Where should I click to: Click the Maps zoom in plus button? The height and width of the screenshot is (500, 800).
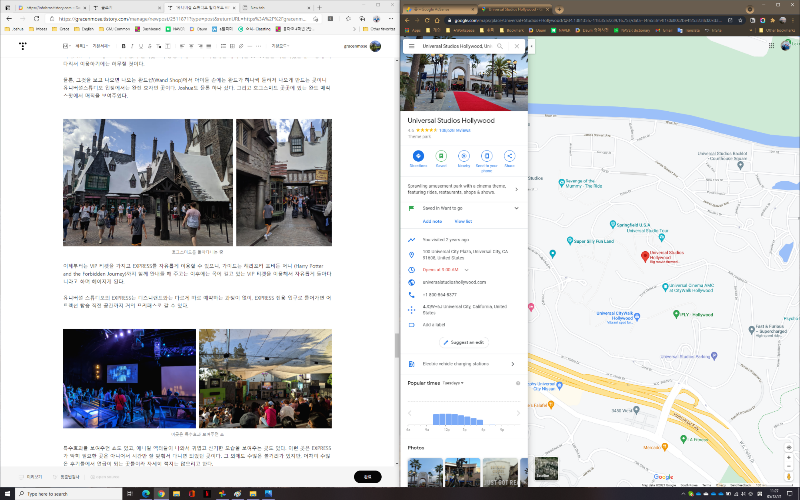789,458
